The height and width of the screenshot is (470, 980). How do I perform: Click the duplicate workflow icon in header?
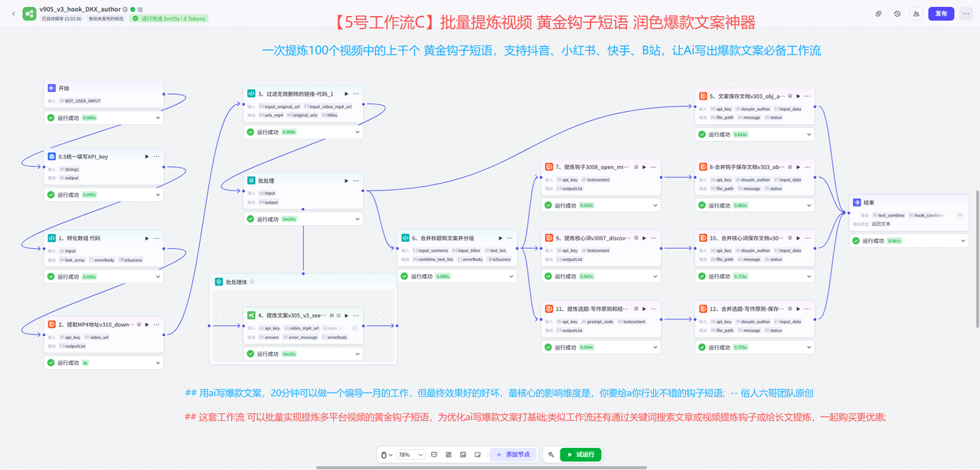[878, 13]
